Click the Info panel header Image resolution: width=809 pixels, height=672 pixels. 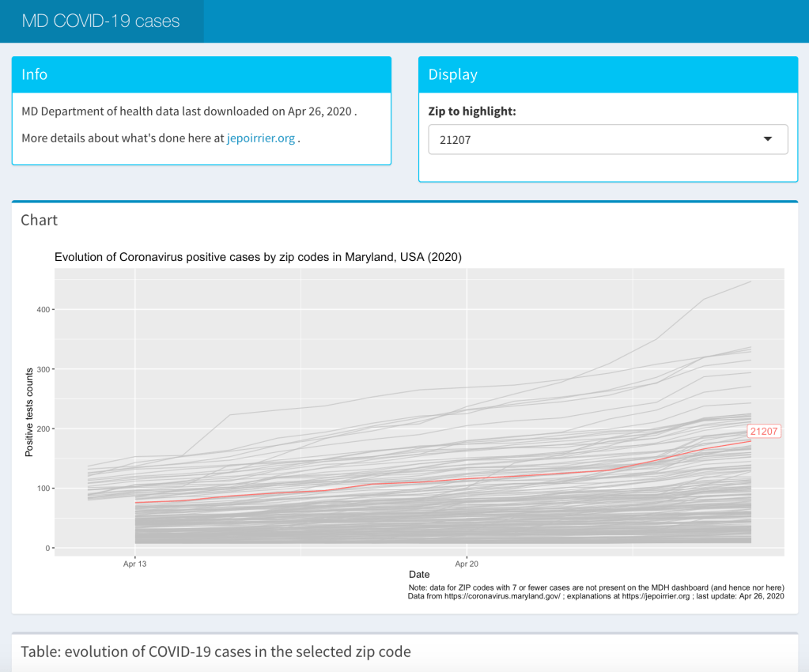click(34, 74)
